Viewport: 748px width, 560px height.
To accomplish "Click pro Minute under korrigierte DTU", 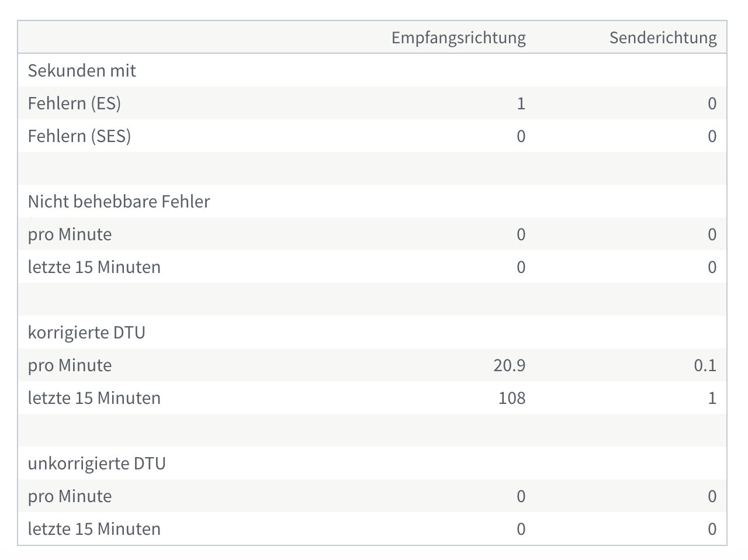I will coord(70,365).
